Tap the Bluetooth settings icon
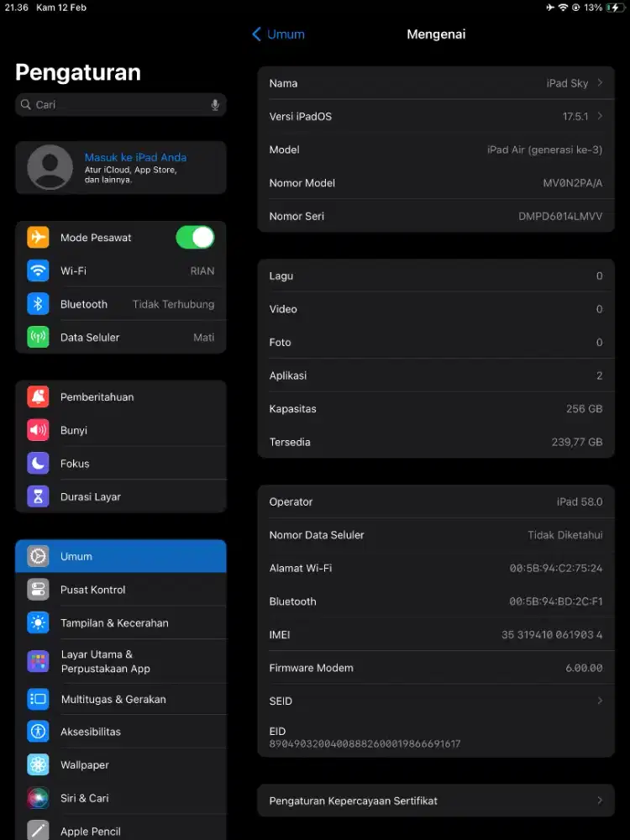The width and height of the screenshot is (630, 840). coord(38,304)
